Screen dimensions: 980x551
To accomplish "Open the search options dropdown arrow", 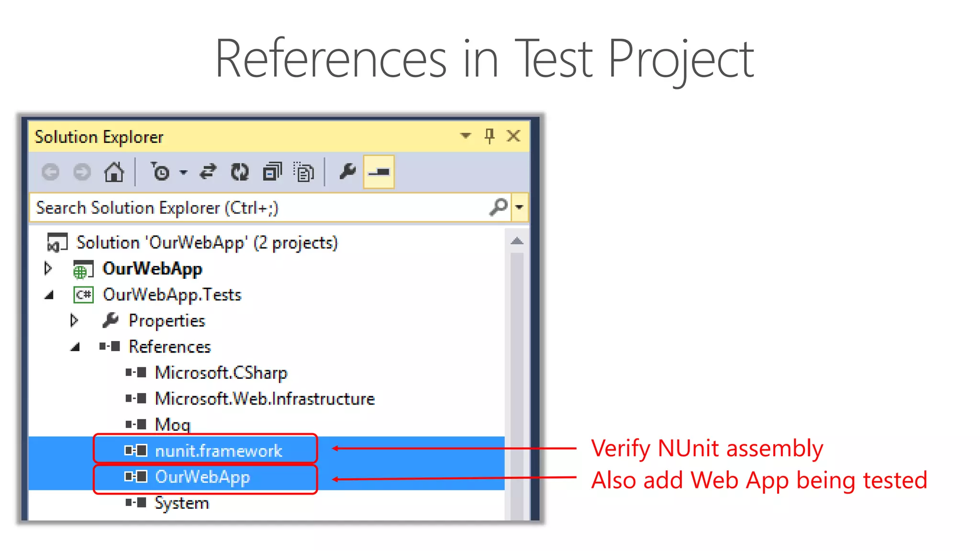I will tap(519, 208).
